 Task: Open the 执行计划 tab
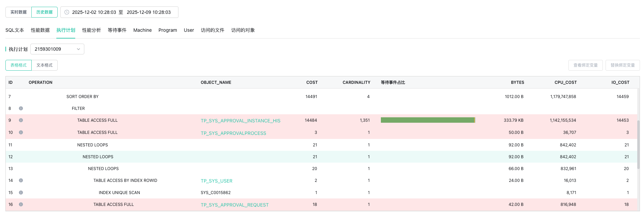[66, 30]
